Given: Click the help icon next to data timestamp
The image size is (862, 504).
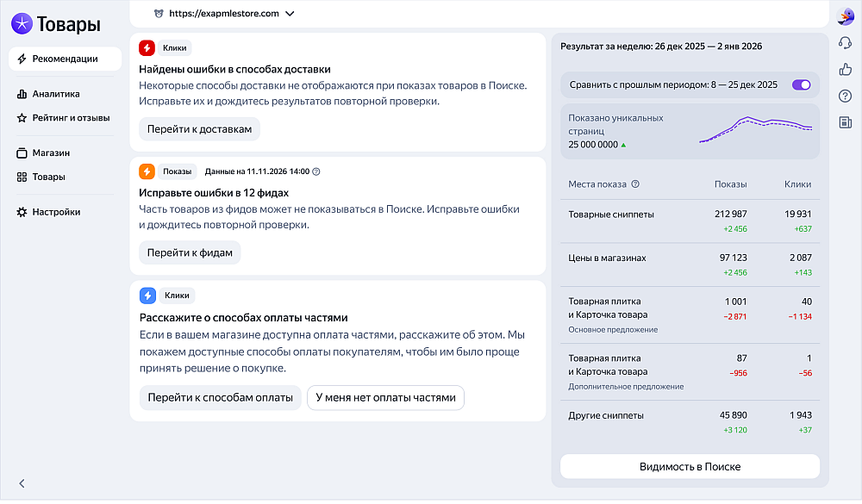Looking at the screenshot, I should tap(316, 171).
